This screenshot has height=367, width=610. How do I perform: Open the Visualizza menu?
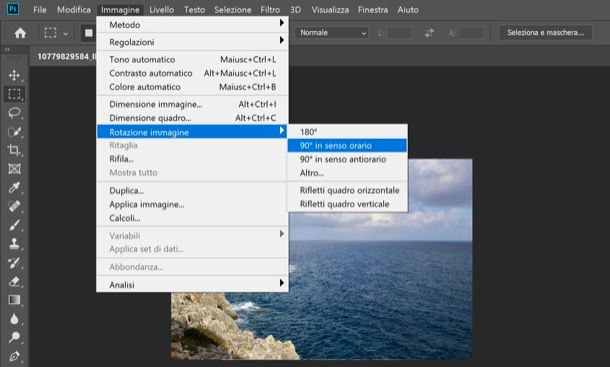point(330,10)
